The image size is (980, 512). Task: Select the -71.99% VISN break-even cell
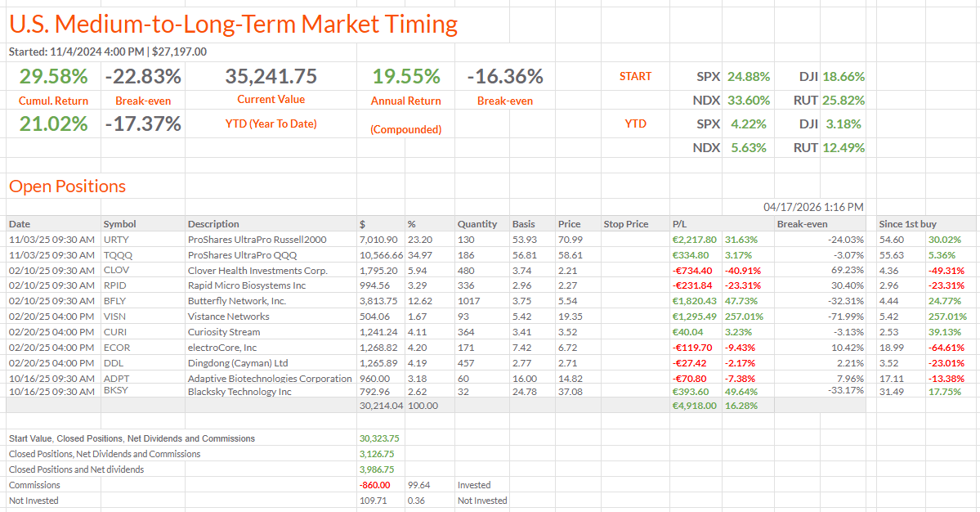coord(846,317)
